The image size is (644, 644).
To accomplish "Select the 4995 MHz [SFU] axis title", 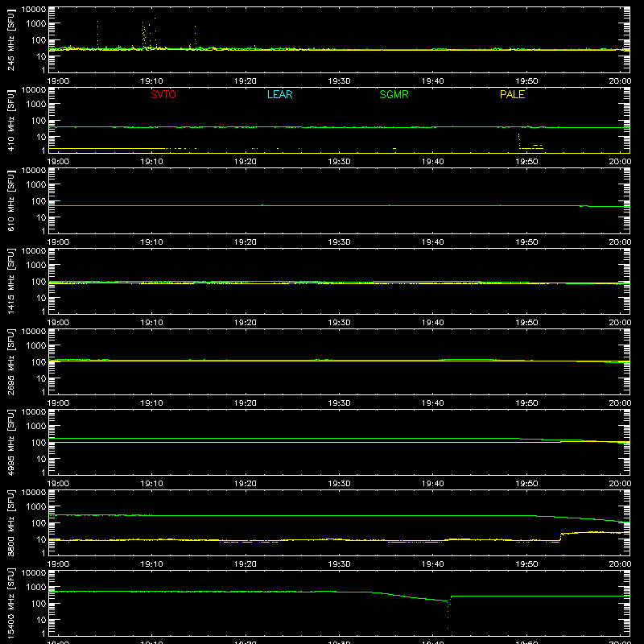I will [11, 442].
